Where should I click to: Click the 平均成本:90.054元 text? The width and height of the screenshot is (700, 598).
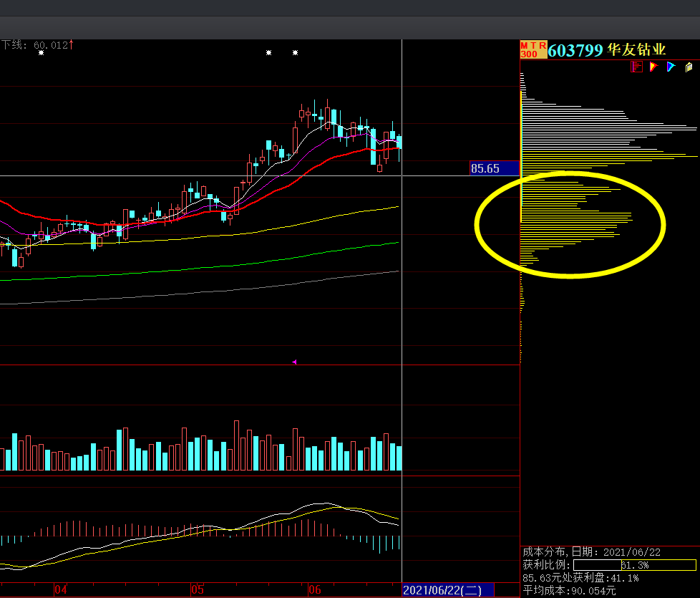[x=569, y=590]
